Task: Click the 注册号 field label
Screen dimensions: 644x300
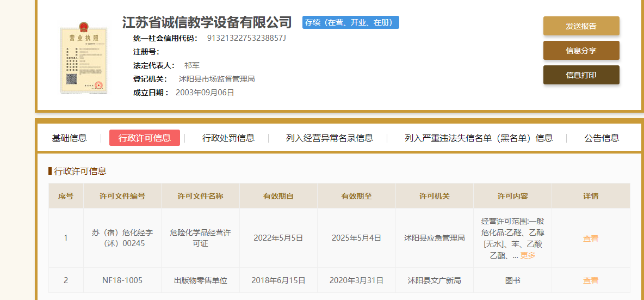Action: point(146,52)
